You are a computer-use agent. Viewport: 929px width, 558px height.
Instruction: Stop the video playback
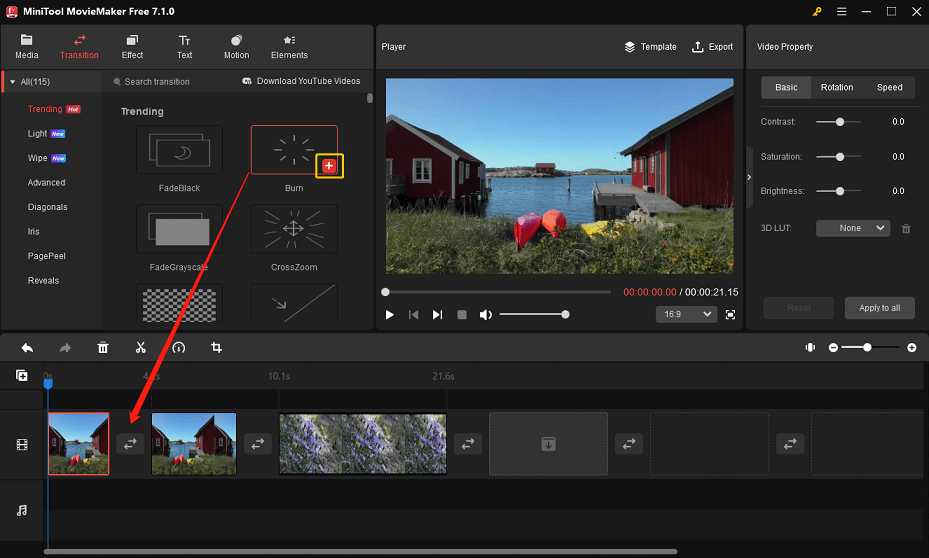[462, 315]
